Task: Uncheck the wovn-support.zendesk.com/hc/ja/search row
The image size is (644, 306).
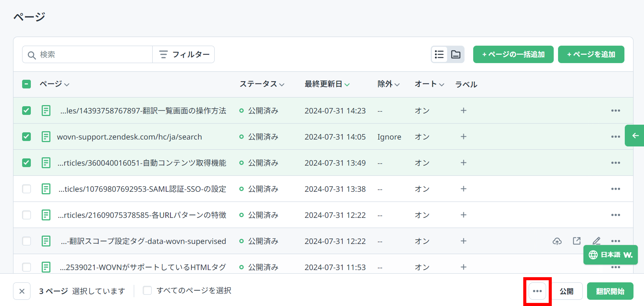Action: click(26, 137)
